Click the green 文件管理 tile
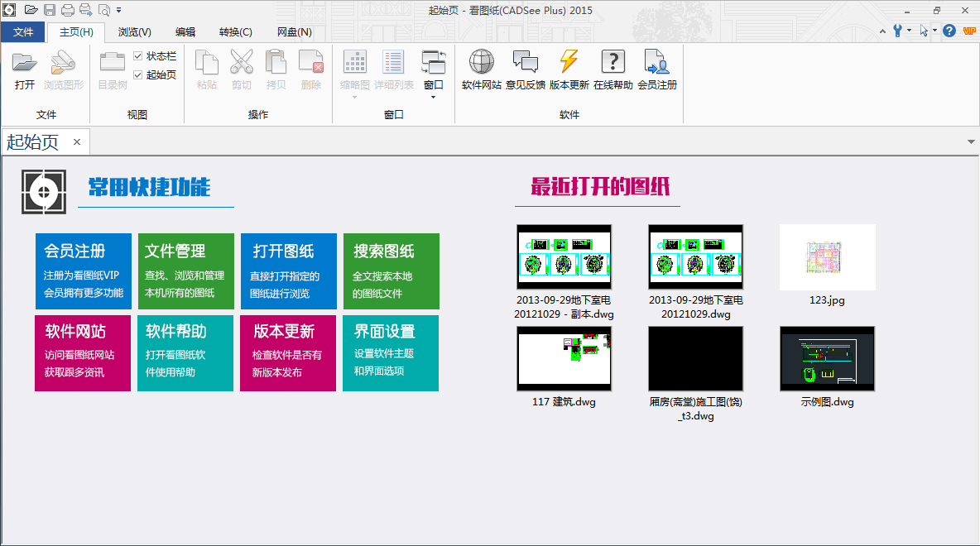 pyautogui.click(x=185, y=271)
